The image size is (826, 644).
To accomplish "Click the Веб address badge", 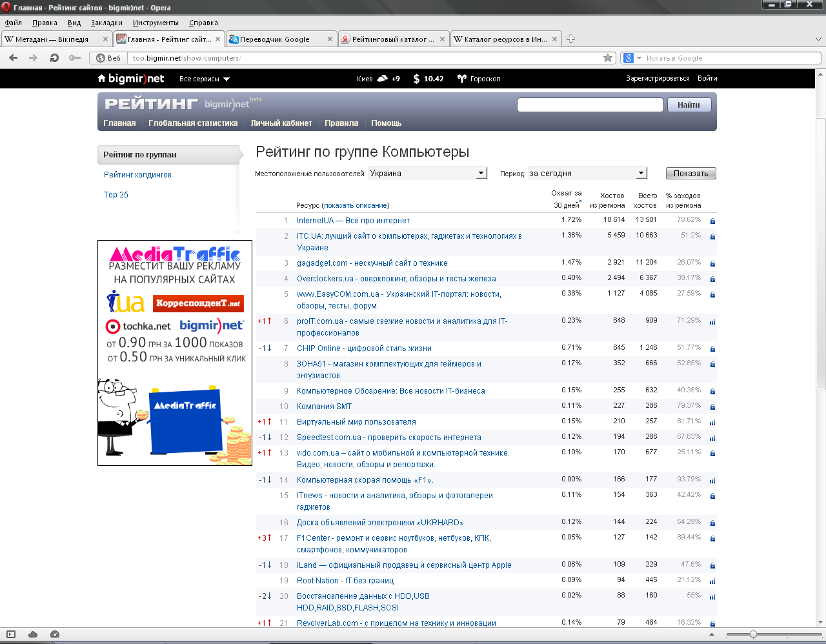I will pyautogui.click(x=108, y=58).
